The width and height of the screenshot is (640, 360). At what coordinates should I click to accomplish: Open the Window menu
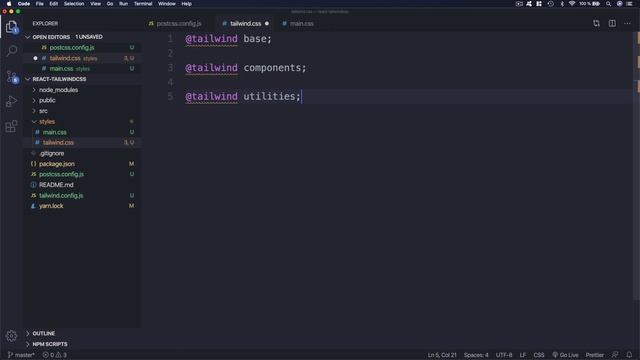click(x=167, y=4)
